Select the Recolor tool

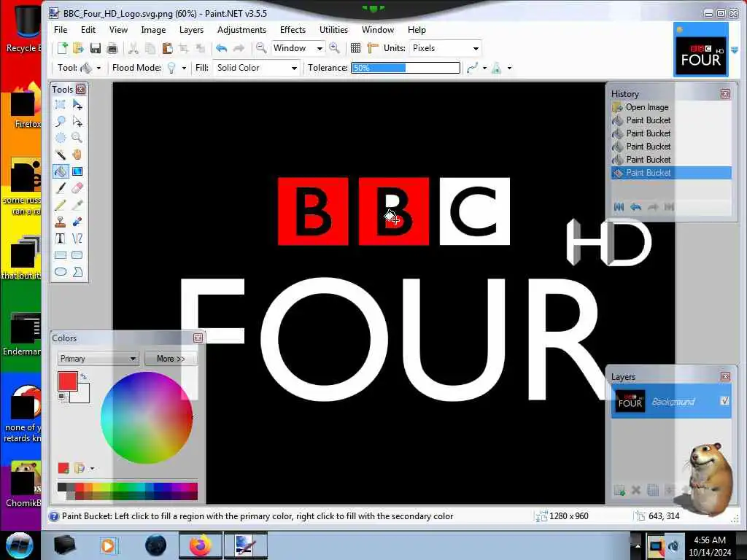[77, 222]
